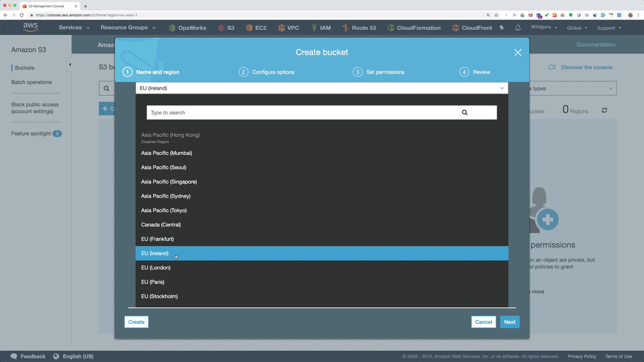
Task: Collapse the S3 sidebar with the arrow
Action: pos(69,64)
